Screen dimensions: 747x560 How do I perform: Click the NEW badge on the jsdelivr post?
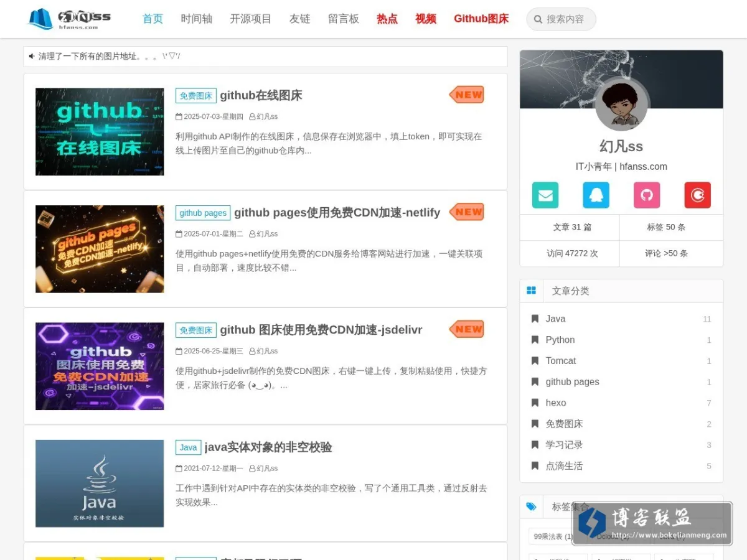[467, 329]
